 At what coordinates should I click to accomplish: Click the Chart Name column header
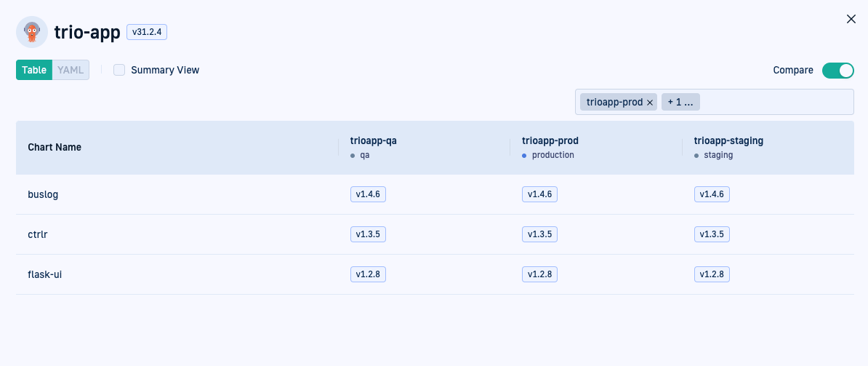click(x=55, y=147)
